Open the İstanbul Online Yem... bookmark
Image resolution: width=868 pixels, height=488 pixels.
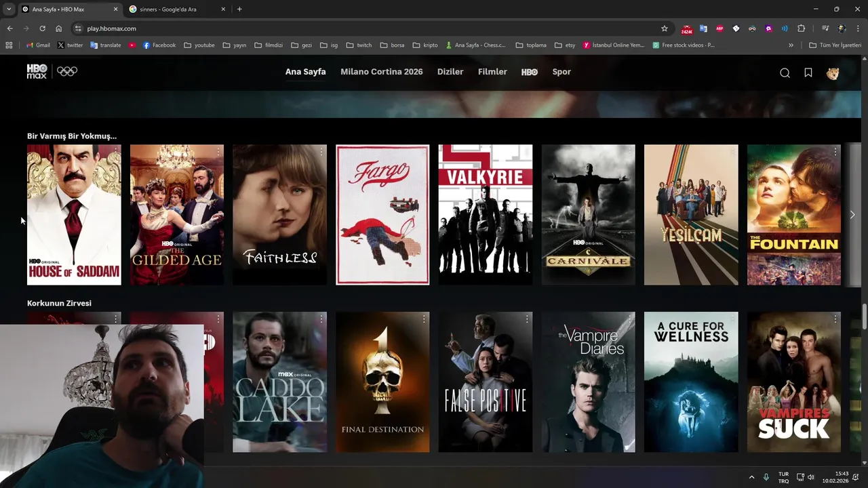pos(614,45)
